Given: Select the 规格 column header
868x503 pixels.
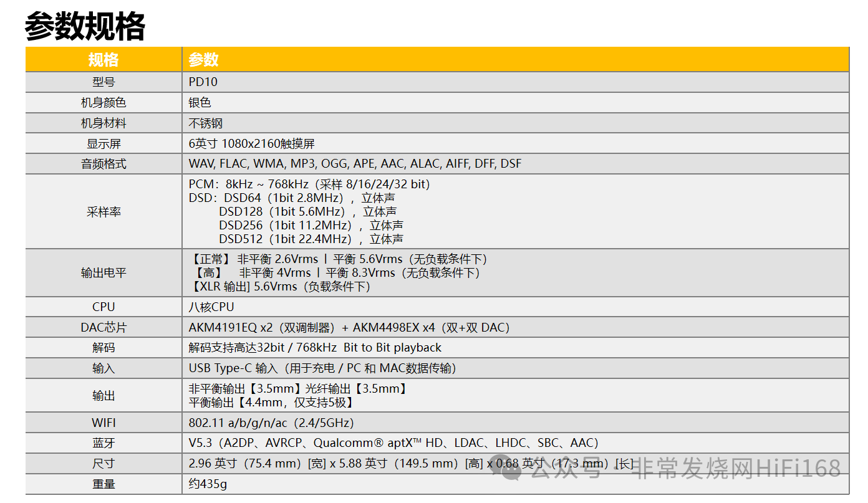Looking at the screenshot, I should 104,60.
